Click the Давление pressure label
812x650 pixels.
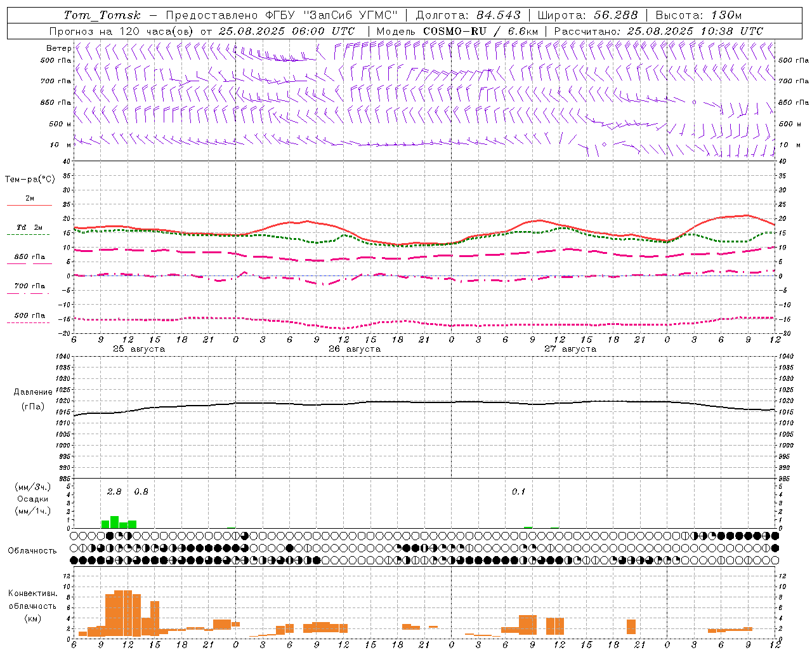point(32,392)
